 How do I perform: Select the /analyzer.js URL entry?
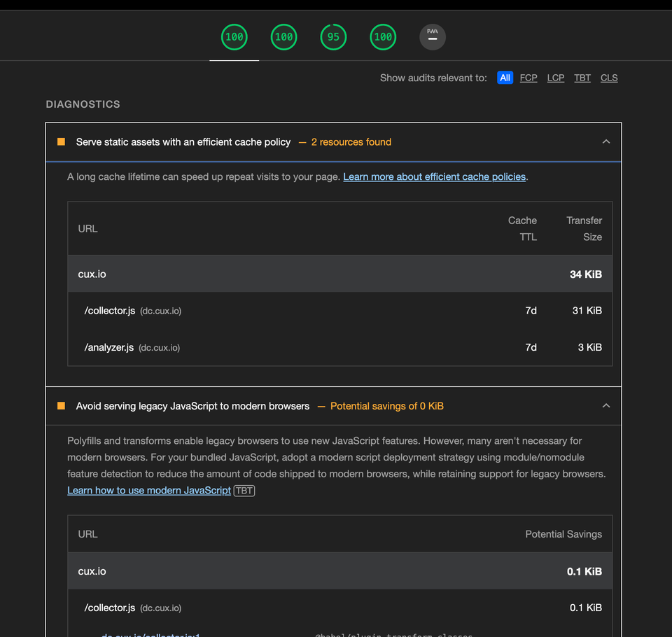click(108, 347)
